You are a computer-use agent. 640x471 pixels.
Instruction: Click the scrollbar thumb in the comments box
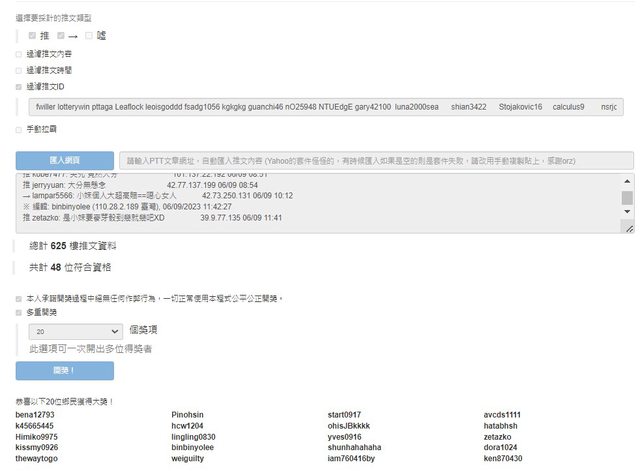[627, 197]
